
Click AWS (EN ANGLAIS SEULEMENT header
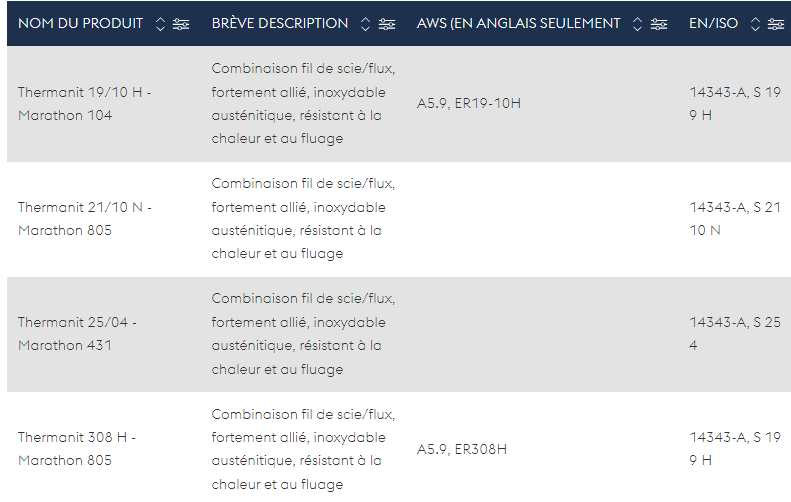coord(518,23)
